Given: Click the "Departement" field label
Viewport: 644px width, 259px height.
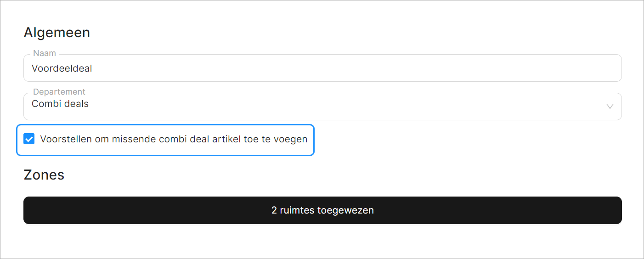Looking at the screenshot, I should 59,92.
